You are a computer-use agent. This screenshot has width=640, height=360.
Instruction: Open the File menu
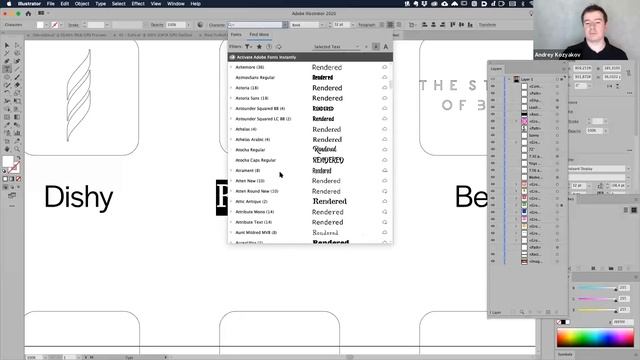(50, 4)
